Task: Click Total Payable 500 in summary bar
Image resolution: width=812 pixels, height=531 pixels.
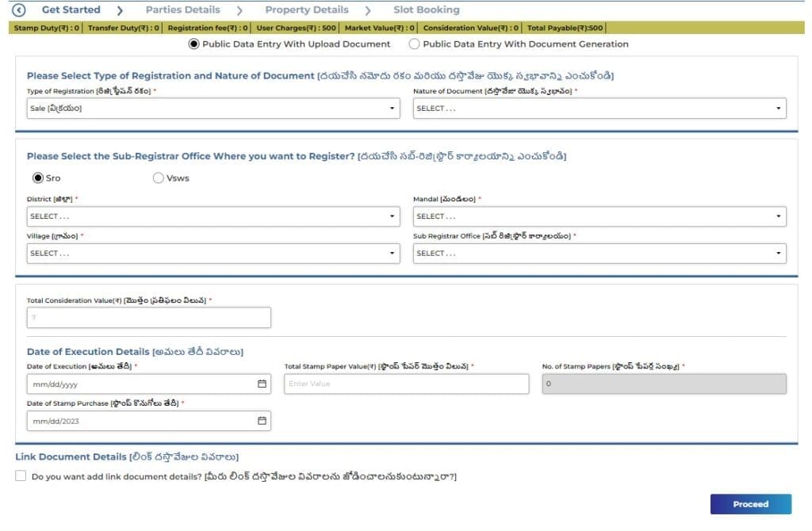Action: (565, 28)
